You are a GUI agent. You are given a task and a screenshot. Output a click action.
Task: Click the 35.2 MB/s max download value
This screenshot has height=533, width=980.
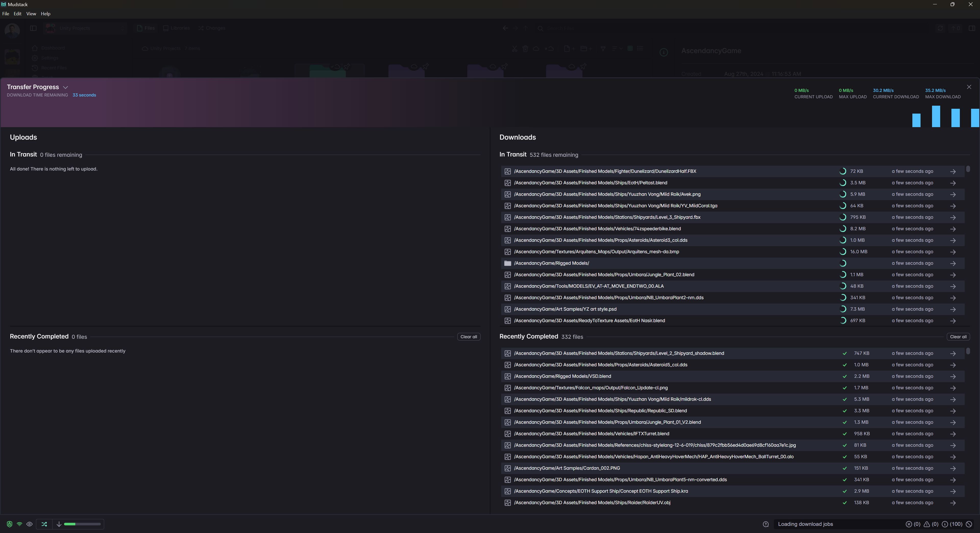click(x=935, y=91)
